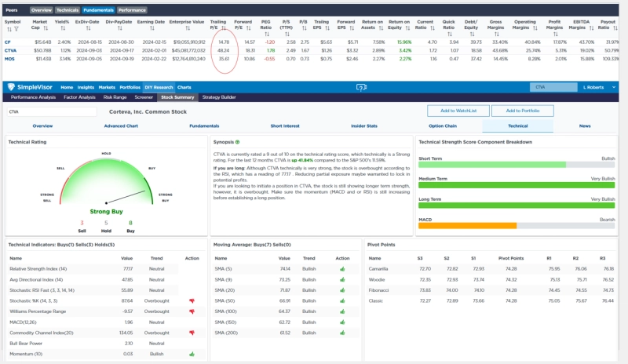Click the Synopsis green info icon

(238, 142)
